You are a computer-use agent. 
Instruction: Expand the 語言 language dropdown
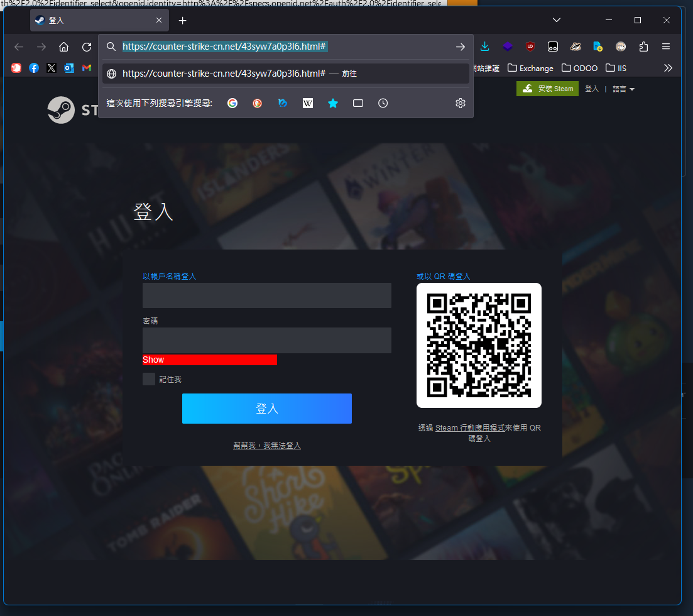[623, 89]
